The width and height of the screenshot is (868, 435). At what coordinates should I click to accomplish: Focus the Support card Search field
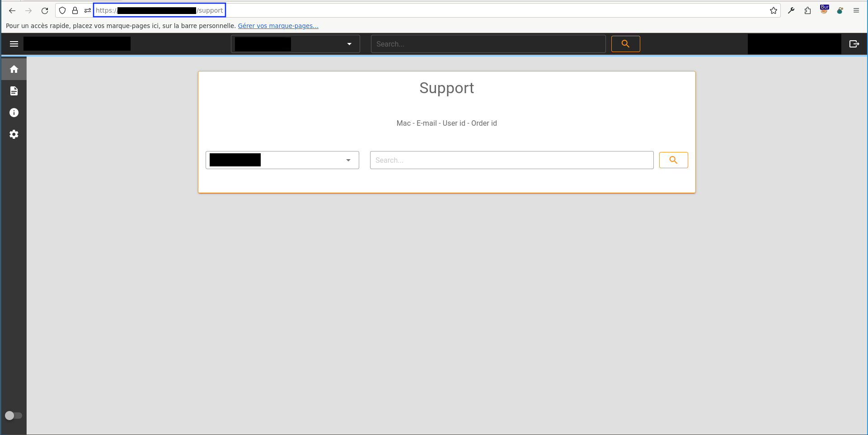click(x=511, y=160)
